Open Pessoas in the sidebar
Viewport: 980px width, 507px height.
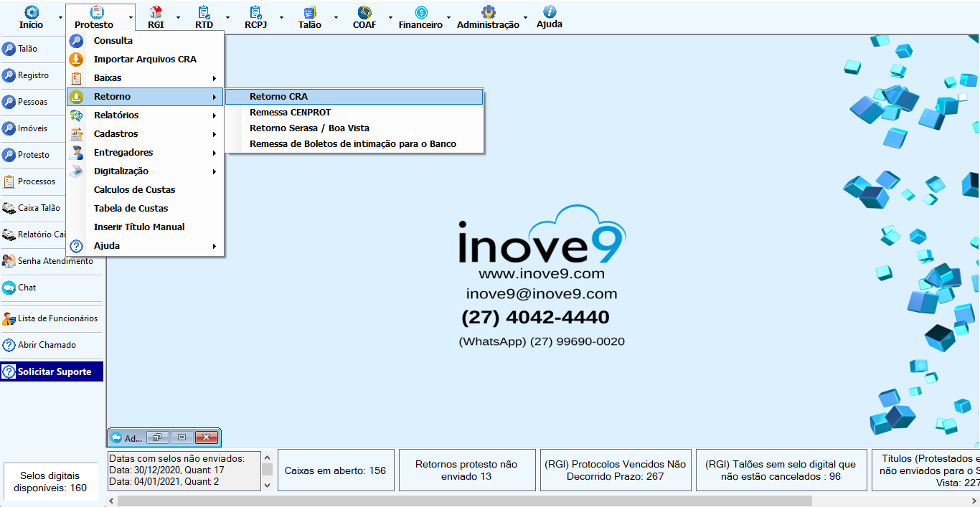(x=32, y=102)
